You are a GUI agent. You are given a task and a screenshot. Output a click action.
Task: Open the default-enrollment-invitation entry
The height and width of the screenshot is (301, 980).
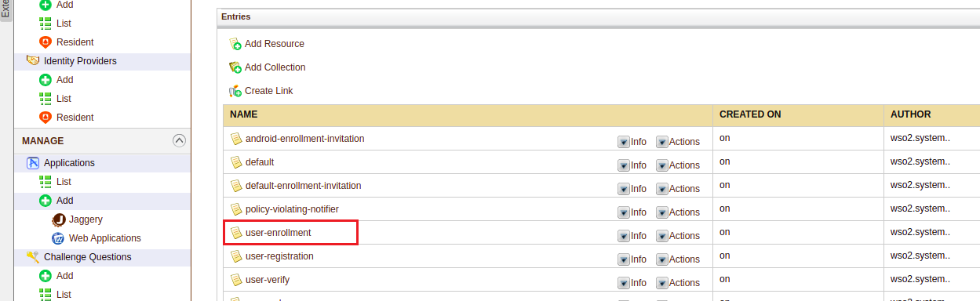[303, 186]
